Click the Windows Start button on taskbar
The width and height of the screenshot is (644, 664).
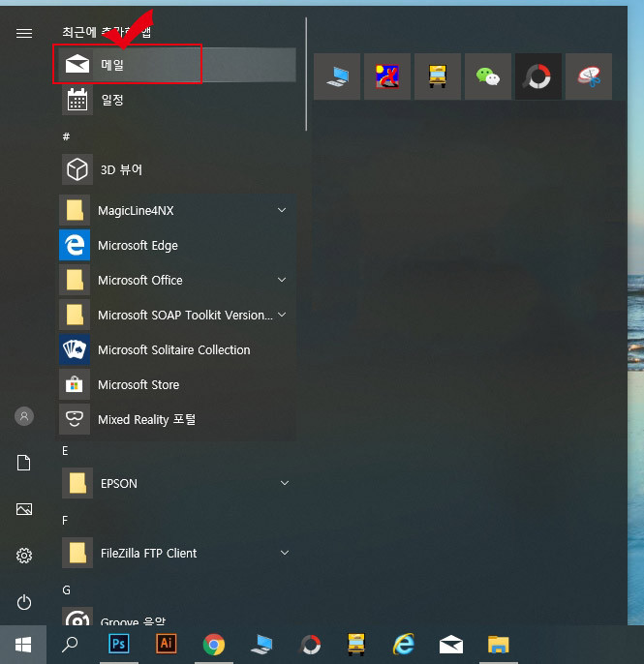tap(23, 645)
